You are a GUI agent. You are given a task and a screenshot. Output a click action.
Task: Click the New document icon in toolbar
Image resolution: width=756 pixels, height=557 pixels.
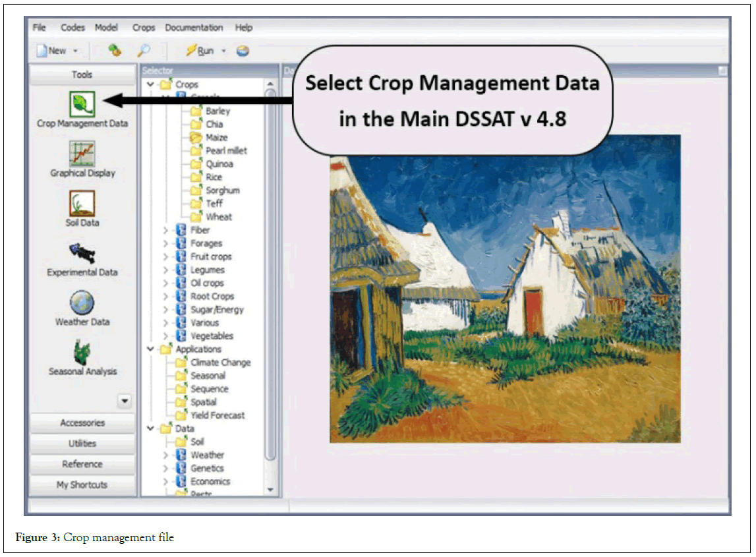pyautogui.click(x=42, y=51)
